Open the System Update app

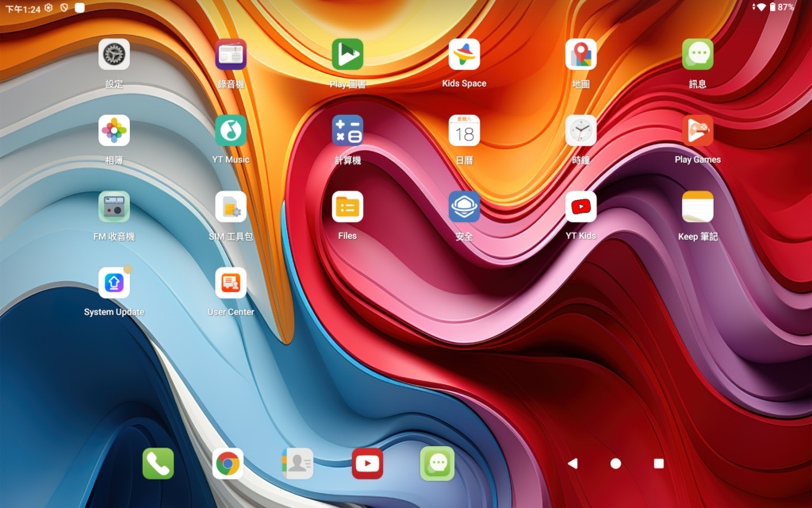pos(114,283)
